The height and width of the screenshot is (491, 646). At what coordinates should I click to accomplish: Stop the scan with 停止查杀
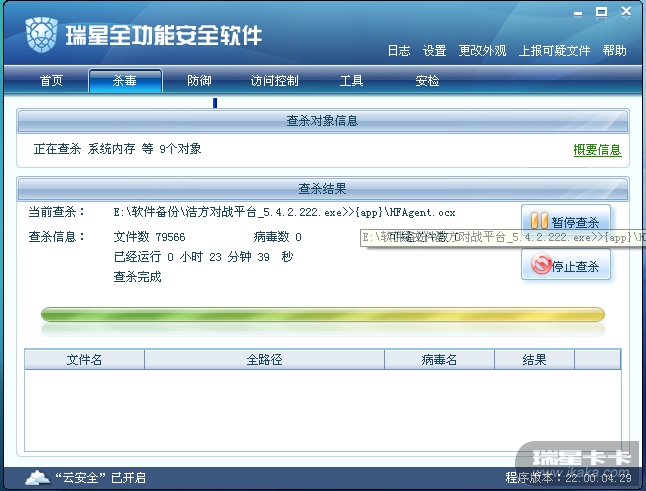(x=566, y=266)
